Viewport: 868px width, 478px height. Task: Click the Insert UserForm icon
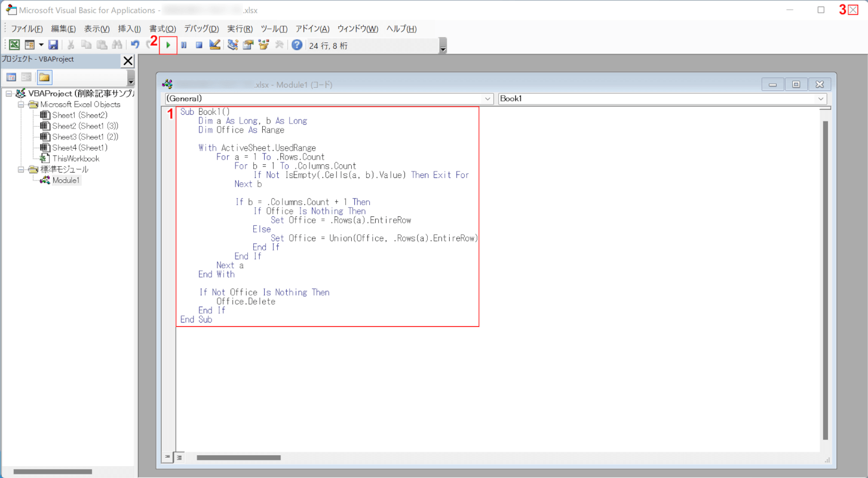click(29, 45)
